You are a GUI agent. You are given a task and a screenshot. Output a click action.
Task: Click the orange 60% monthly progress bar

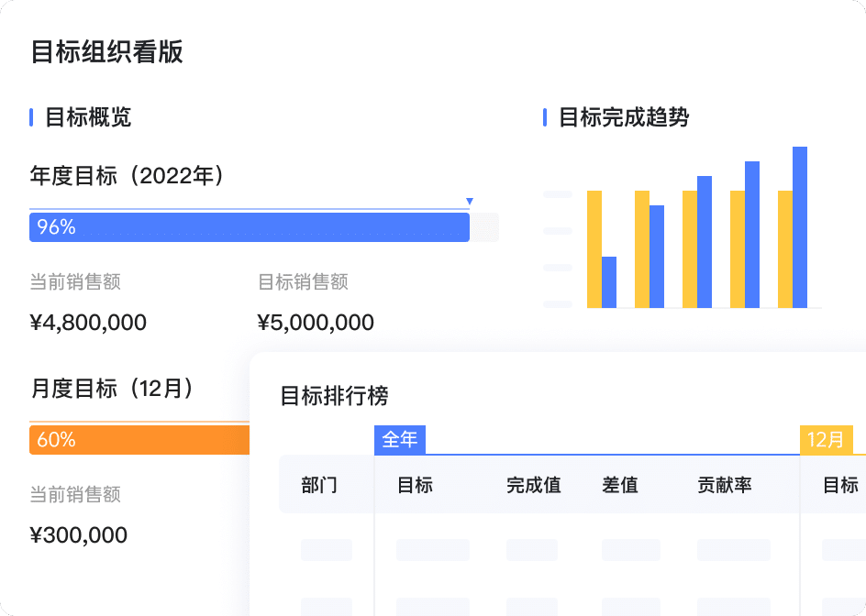click(x=139, y=440)
